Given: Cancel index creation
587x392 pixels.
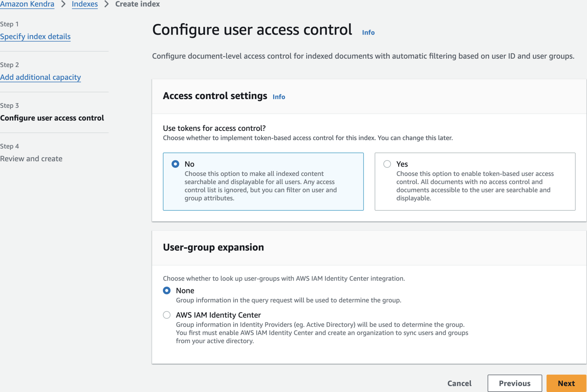Looking at the screenshot, I should click(x=459, y=383).
